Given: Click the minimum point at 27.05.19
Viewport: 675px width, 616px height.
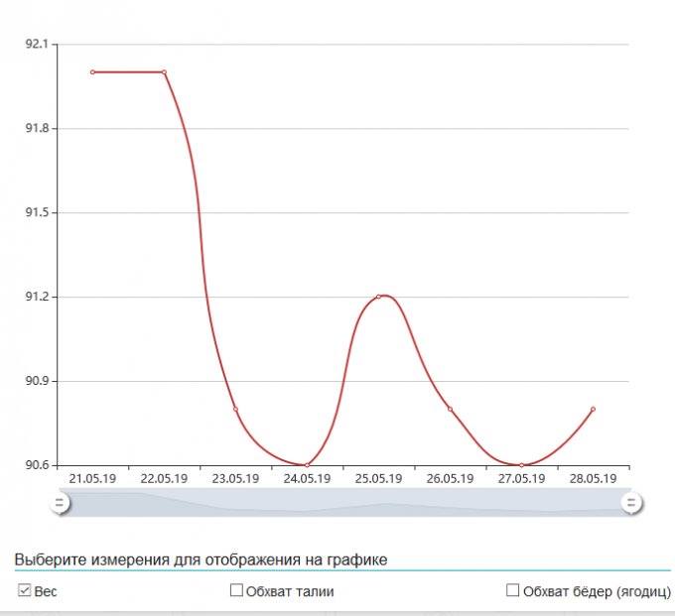Looking at the screenshot, I should [x=521, y=465].
